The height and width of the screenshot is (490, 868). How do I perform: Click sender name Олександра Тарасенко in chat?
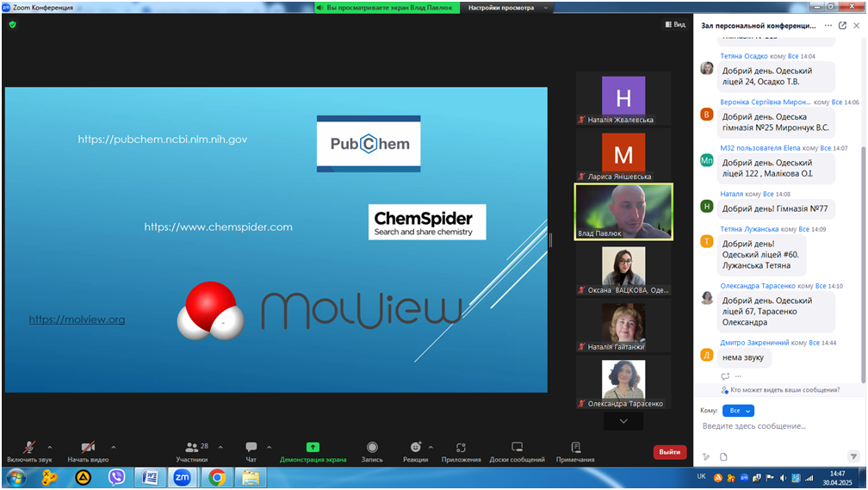tap(757, 286)
